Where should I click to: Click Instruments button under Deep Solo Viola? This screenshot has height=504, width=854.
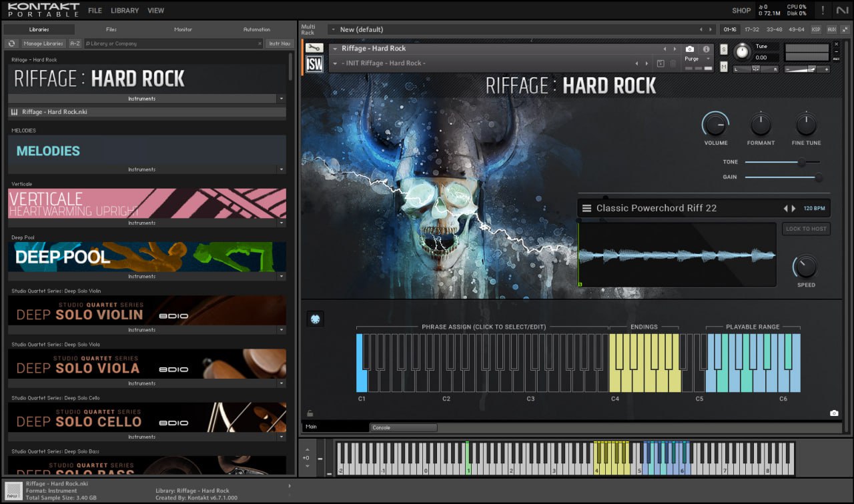point(142,383)
